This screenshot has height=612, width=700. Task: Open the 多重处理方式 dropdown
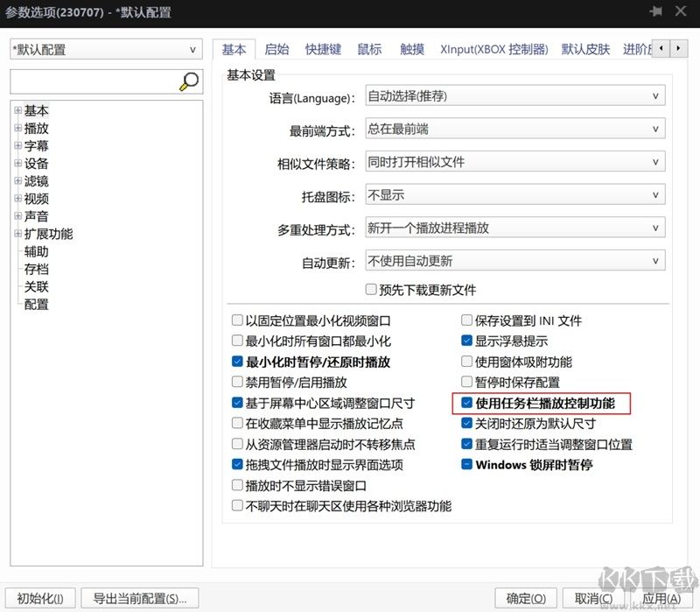tap(515, 228)
